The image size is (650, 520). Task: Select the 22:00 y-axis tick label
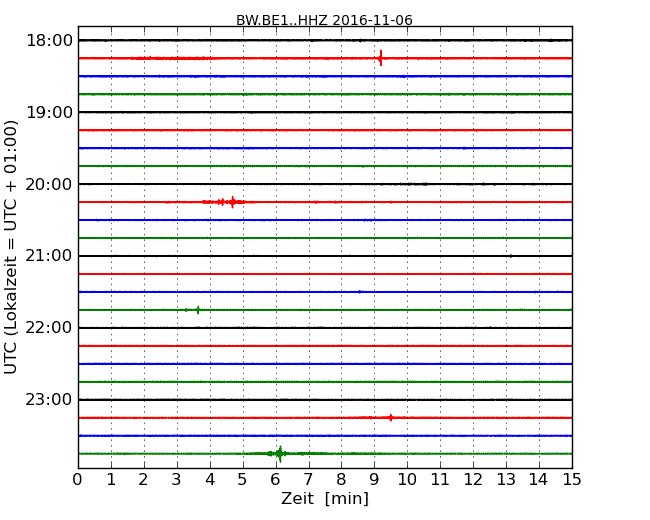[49, 328]
